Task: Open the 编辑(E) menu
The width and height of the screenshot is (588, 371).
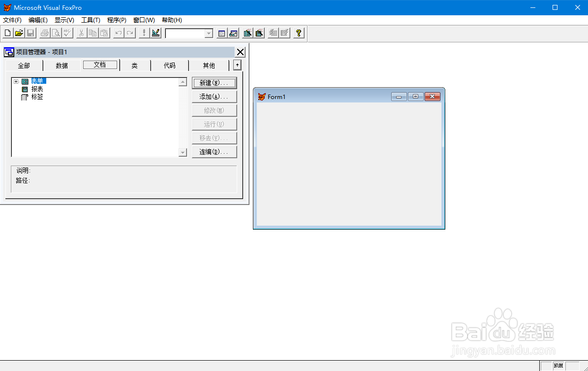Action: pos(38,20)
